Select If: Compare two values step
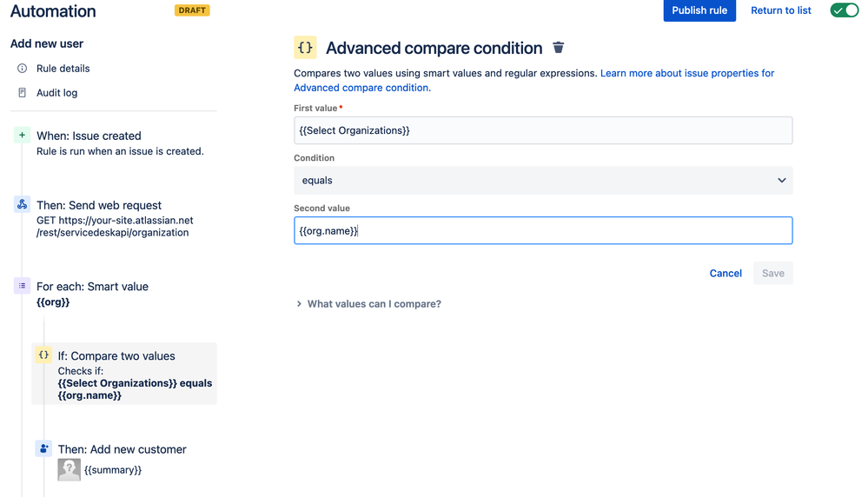 tap(124, 374)
